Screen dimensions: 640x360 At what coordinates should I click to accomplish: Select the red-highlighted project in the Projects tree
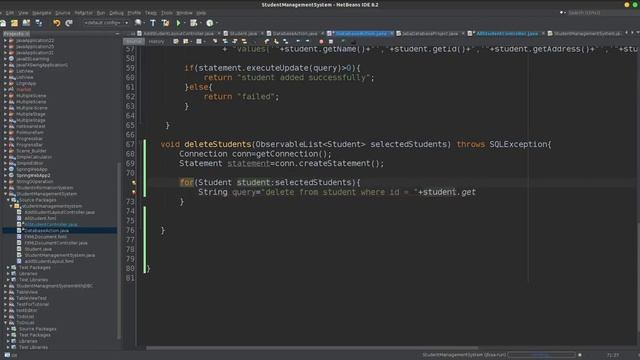tap(24, 89)
